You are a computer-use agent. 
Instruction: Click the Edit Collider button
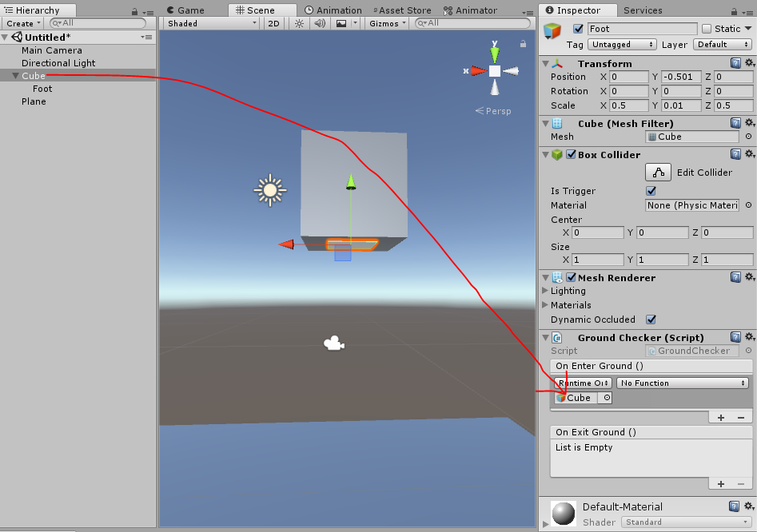(x=658, y=173)
